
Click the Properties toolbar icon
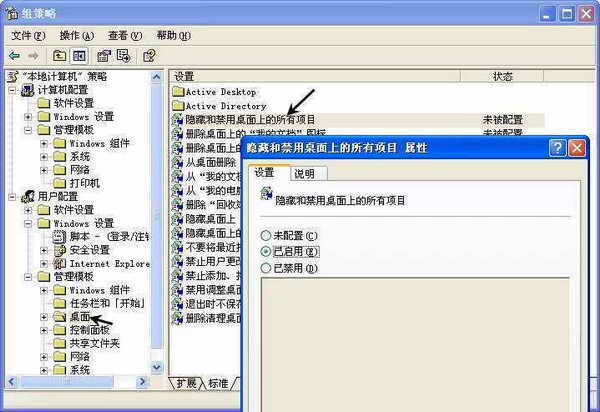click(104, 55)
